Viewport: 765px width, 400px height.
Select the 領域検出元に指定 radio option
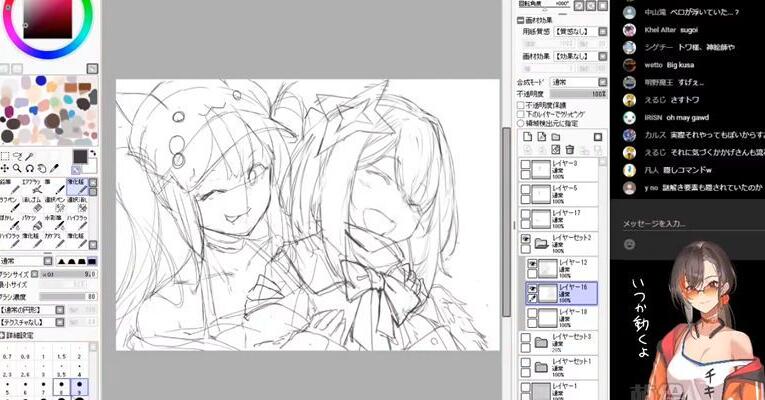tap(521, 123)
